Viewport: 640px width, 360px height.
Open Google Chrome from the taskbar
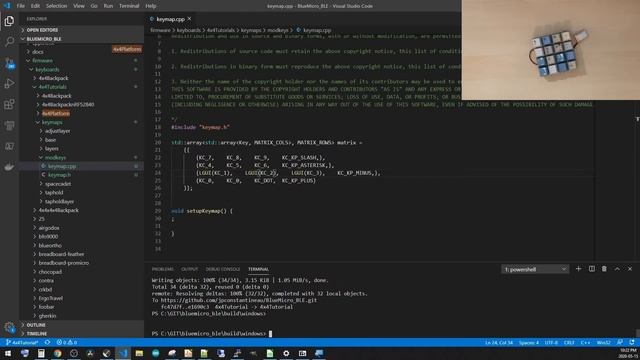58,353
